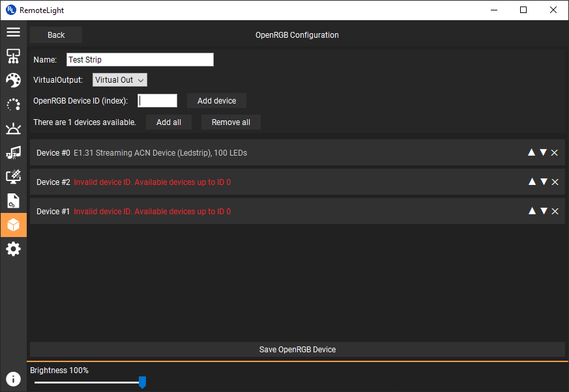Open the Music Sync icon in sidebar

click(14, 152)
